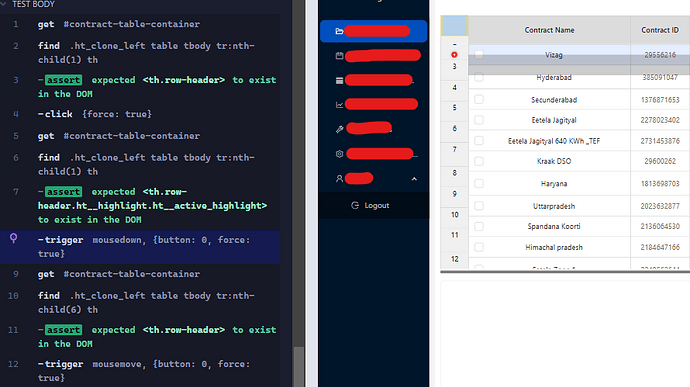
Task: Tick the checkbox for Kraak DSO row
Action: tap(479, 161)
